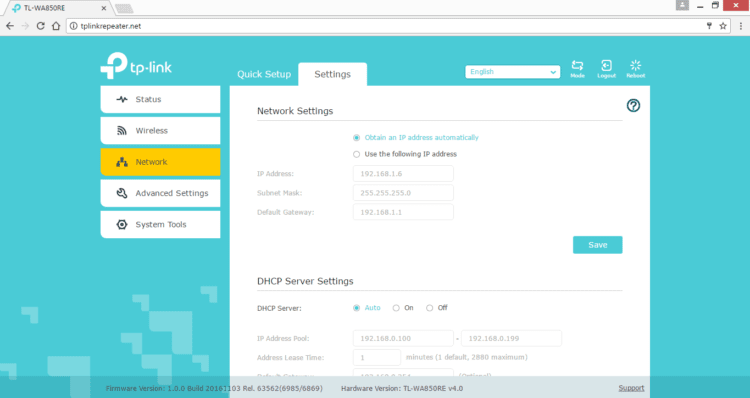Click the 'DHCP Server:' label
This screenshot has width=750, height=398.
click(279, 308)
